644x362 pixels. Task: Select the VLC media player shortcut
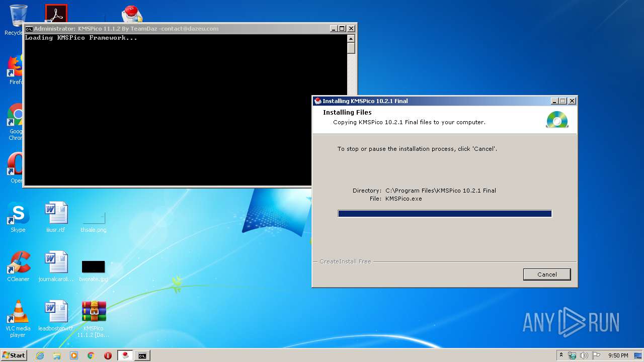pos(18,319)
